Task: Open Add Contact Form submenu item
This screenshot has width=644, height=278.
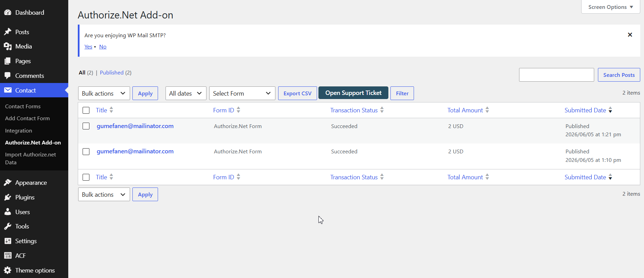Action: click(x=27, y=119)
